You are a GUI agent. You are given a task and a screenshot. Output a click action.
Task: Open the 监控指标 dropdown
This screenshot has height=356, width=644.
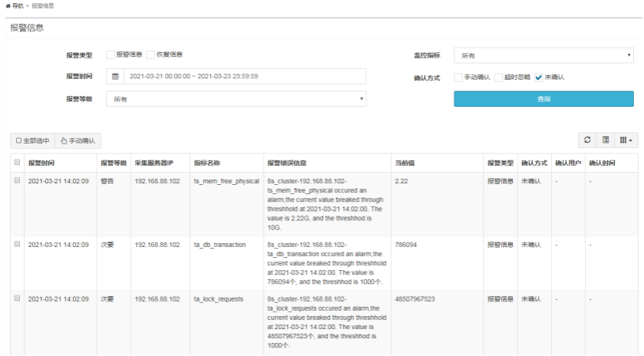[x=544, y=55]
